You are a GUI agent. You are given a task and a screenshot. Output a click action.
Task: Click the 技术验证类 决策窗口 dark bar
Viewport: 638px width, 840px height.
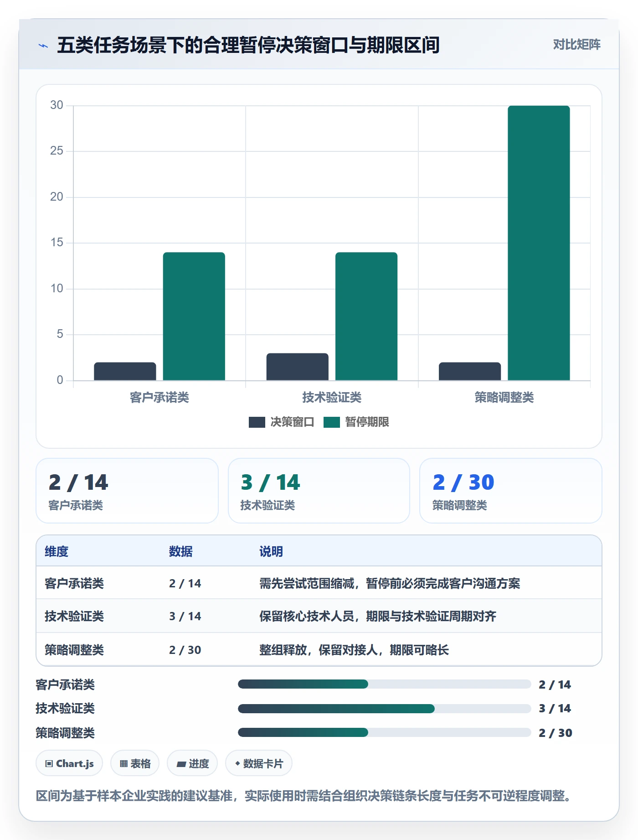[x=297, y=367]
